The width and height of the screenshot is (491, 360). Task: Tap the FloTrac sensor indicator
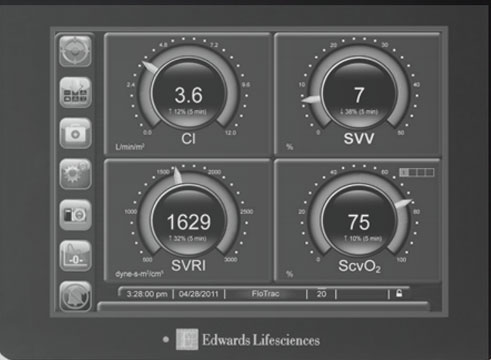(265, 294)
